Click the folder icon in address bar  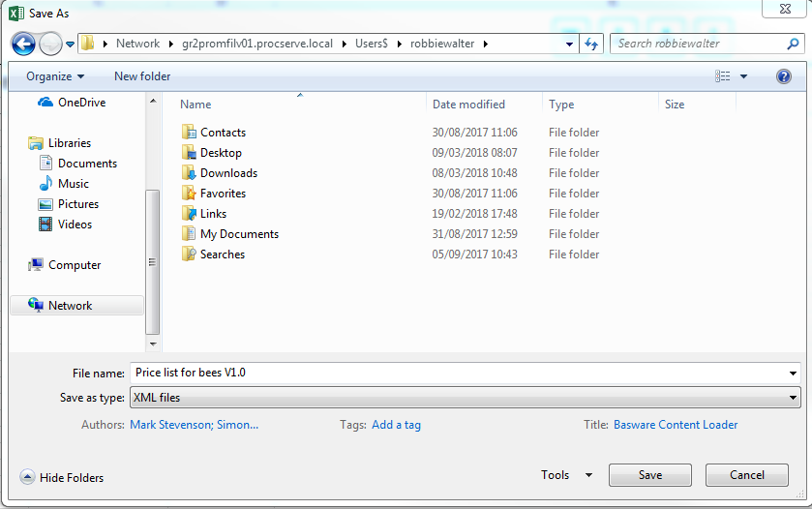pyautogui.click(x=88, y=44)
